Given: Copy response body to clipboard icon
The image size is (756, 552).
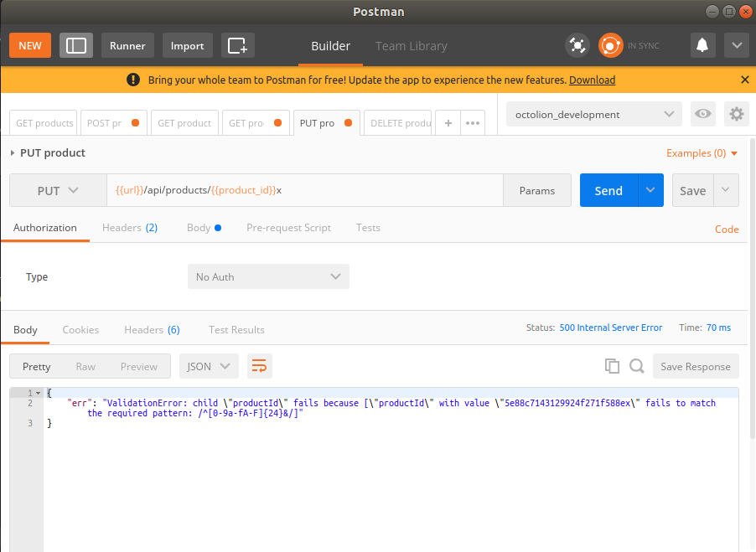Looking at the screenshot, I should point(612,366).
